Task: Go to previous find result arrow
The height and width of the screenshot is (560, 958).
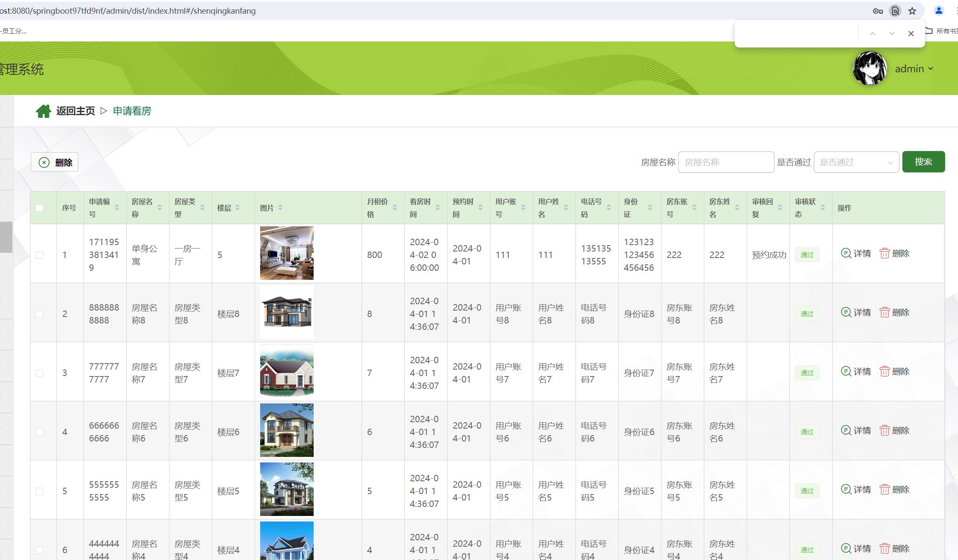Action: [872, 33]
